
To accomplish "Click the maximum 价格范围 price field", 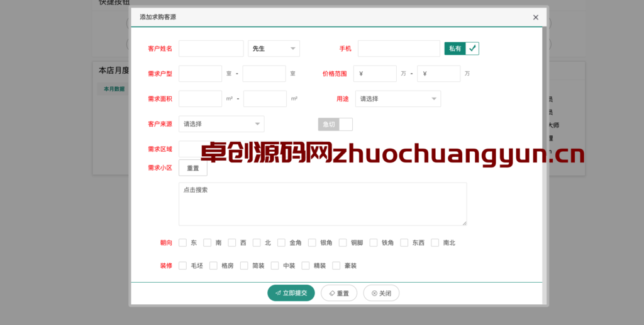I will click(x=438, y=74).
